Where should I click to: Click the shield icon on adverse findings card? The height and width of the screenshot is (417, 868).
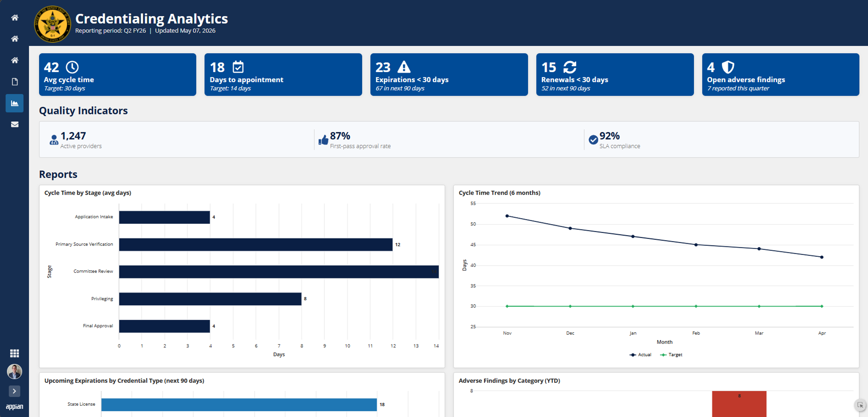click(x=728, y=67)
